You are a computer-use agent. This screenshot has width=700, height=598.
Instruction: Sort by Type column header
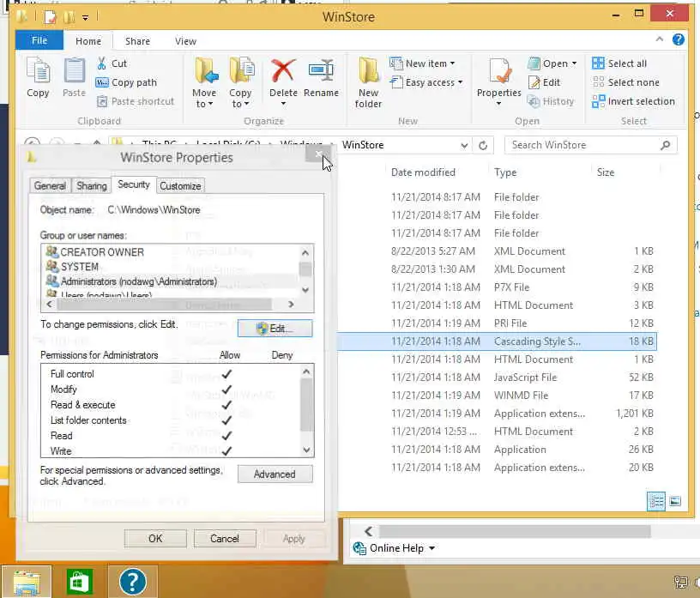pos(505,172)
